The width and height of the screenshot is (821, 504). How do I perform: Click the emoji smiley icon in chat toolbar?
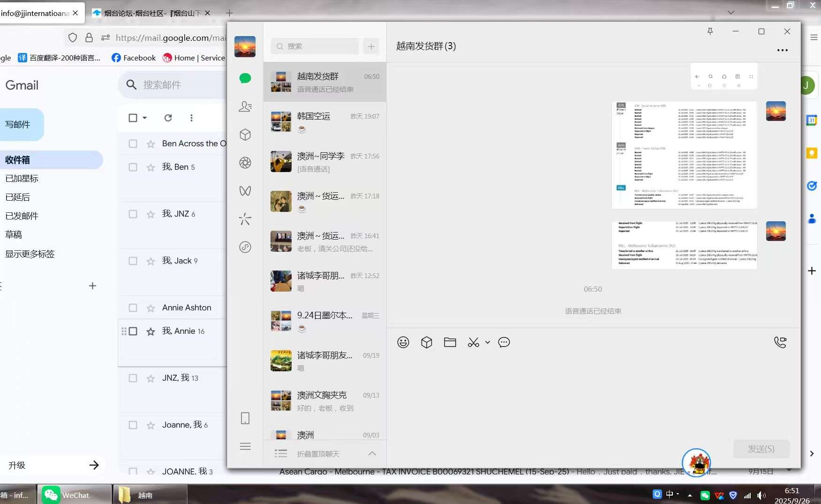(403, 342)
